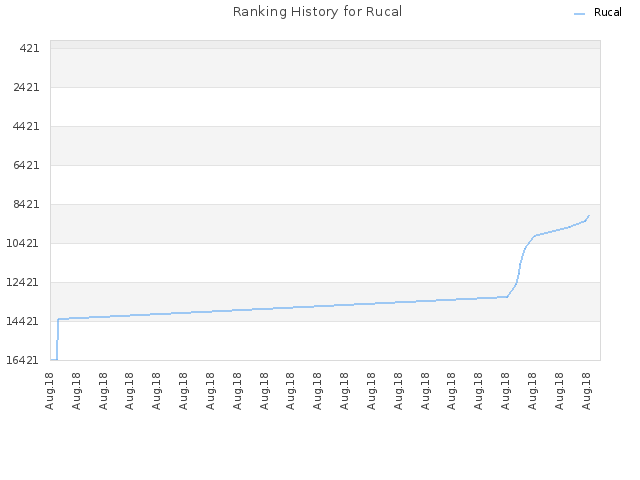Click the 10421 y-axis label
The image size is (640, 480).
pos(23,243)
